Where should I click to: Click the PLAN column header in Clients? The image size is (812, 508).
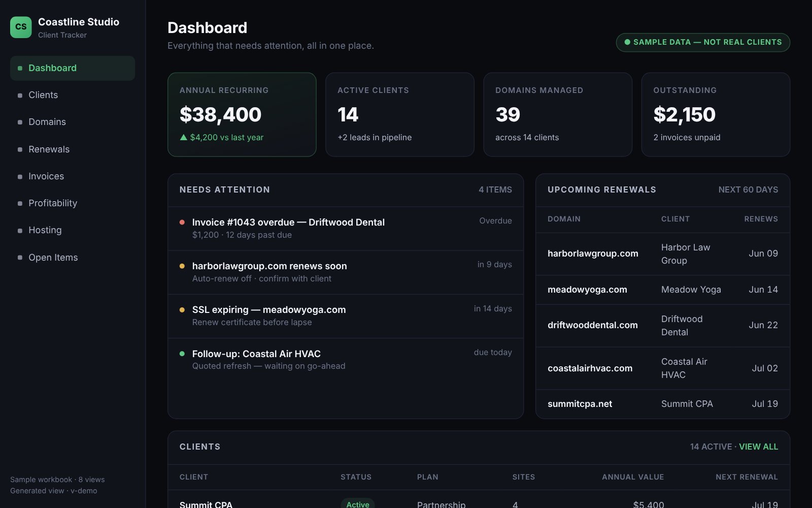point(427,477)
